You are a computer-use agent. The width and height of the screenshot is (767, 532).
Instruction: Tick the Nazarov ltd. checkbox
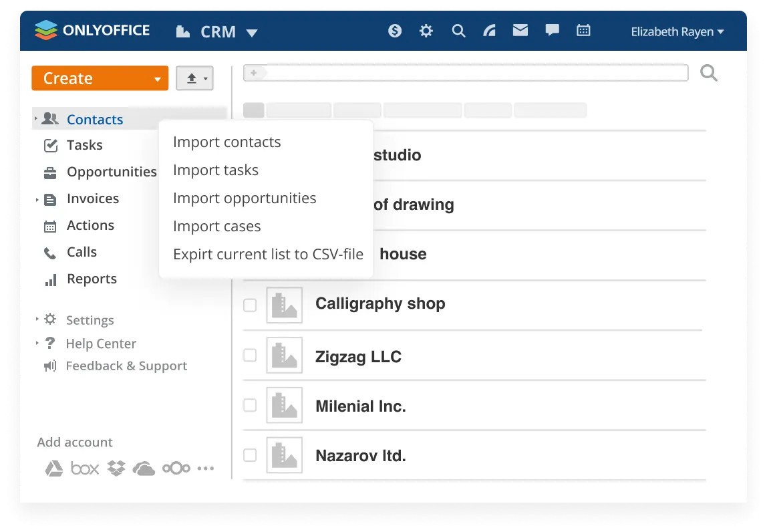click(x=250, y=455)
